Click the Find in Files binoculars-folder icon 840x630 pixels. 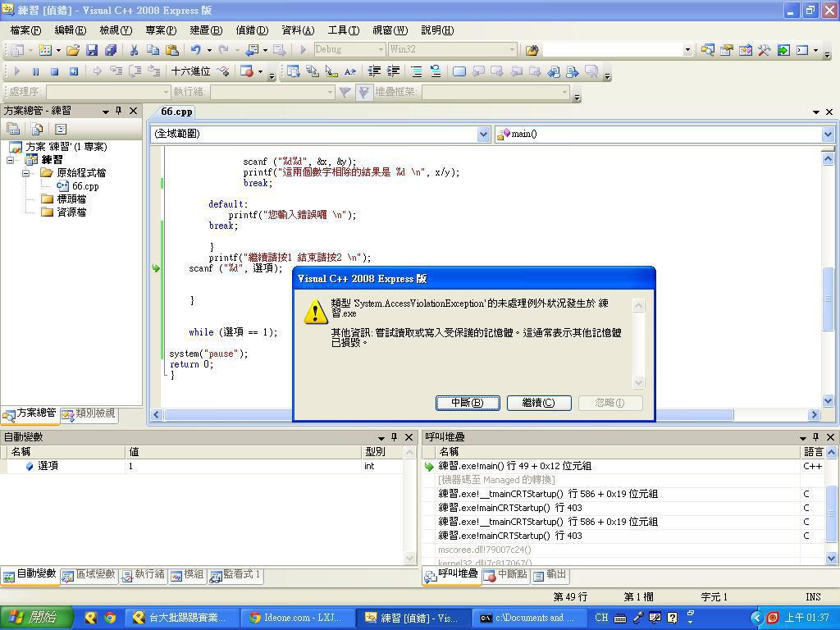click(532, 50)
